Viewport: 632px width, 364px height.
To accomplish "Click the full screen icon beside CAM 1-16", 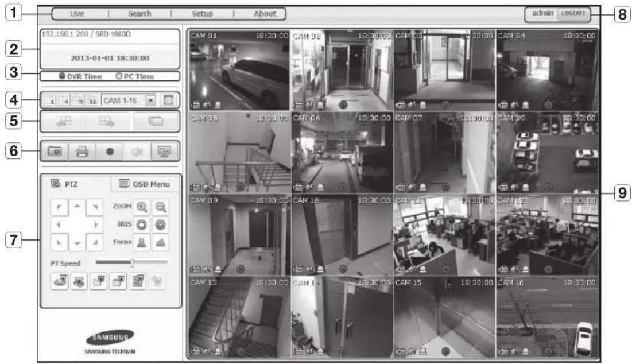I will tap(169, 100).
